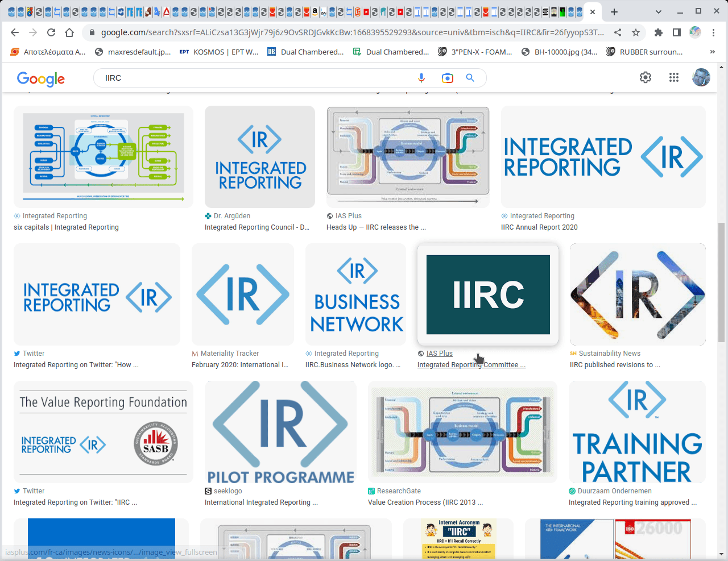Open the maxresdefault.jp... bookmark
The image size is (728, 561).
click(133, 52)
